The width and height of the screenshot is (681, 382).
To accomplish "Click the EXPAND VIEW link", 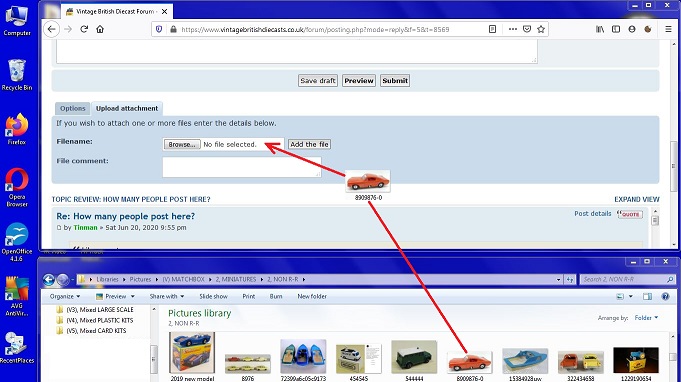I will point(637,199).
